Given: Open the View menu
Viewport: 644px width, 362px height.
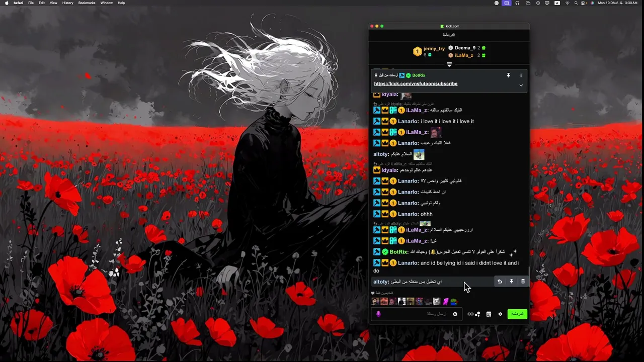Looking at the screenshot, I should (x=53, y=3).
